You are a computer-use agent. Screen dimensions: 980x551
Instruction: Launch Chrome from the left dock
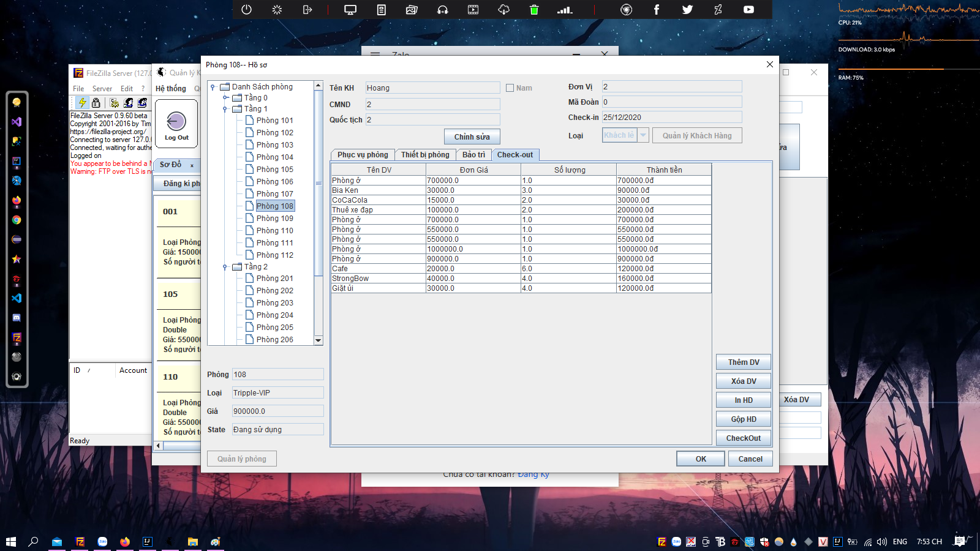pyautogui.click(x=17, y=220)
